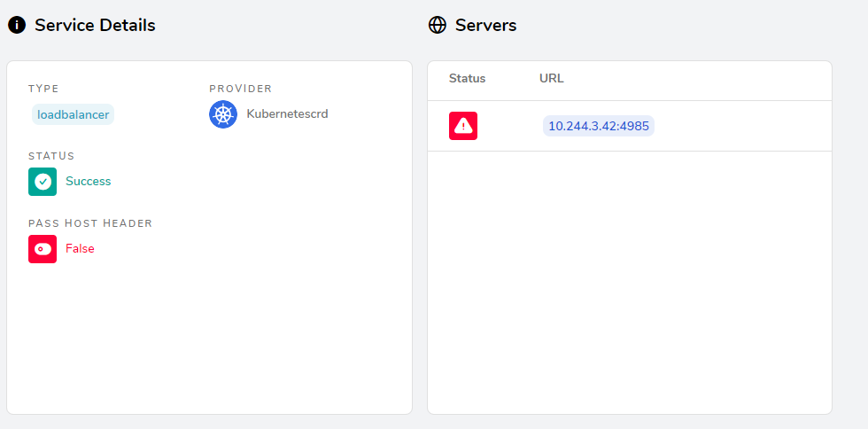Click the info icon beside Service Details

(17, 25)
